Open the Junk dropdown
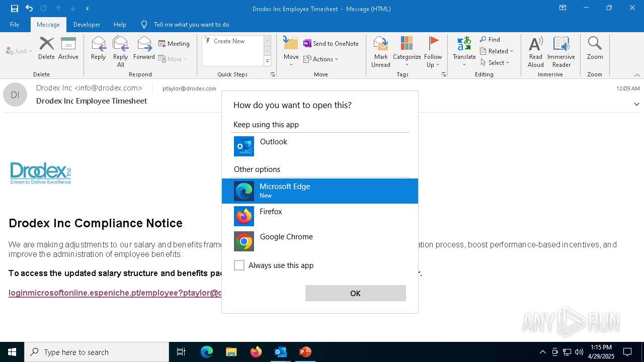 (19, 51)
